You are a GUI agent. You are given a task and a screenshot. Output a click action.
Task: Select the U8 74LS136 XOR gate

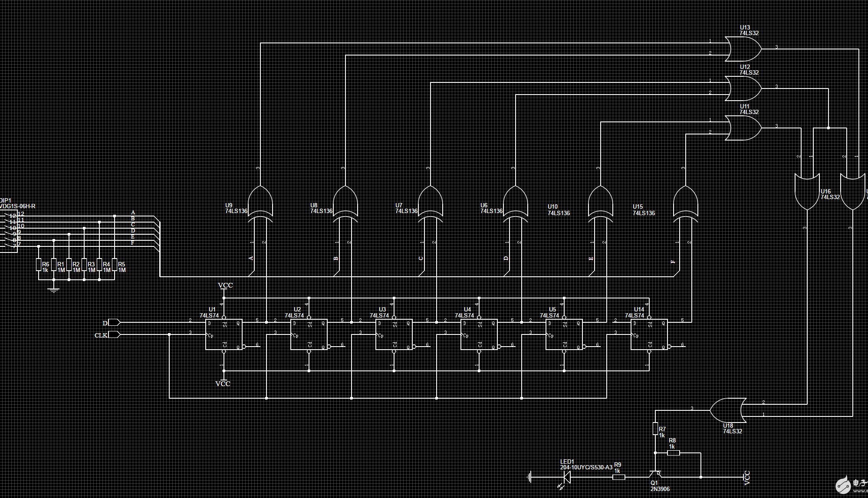[345, 204]
